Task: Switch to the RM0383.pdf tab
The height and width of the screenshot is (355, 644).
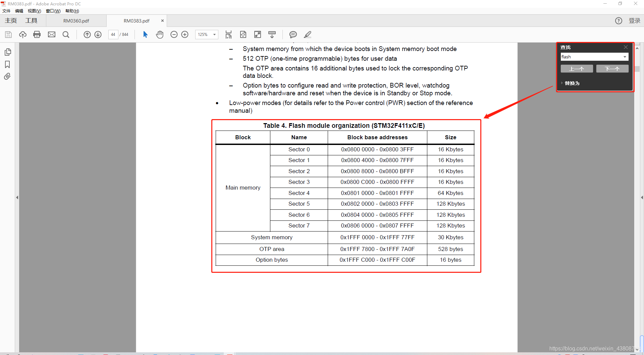Action: point(137,21)
